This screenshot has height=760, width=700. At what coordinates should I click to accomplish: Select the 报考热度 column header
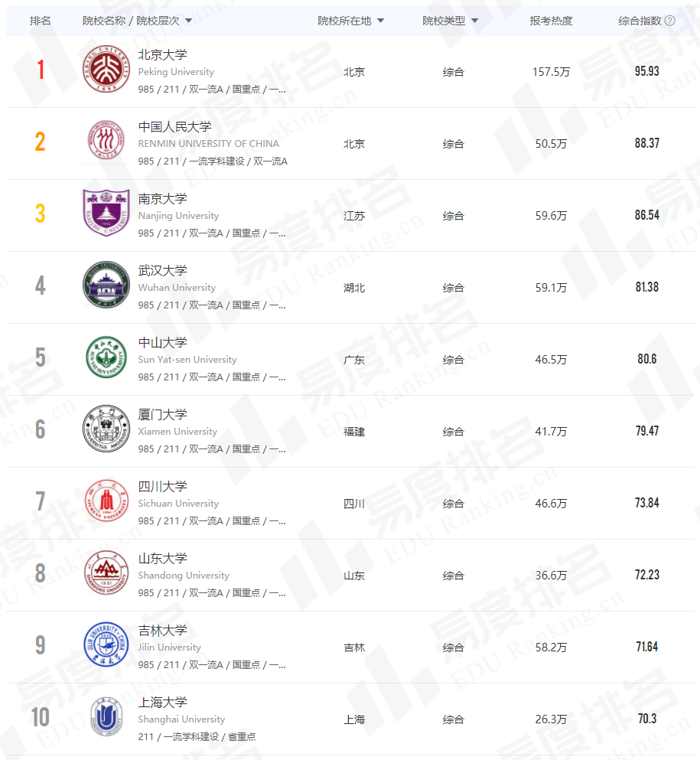coord(553,21)
